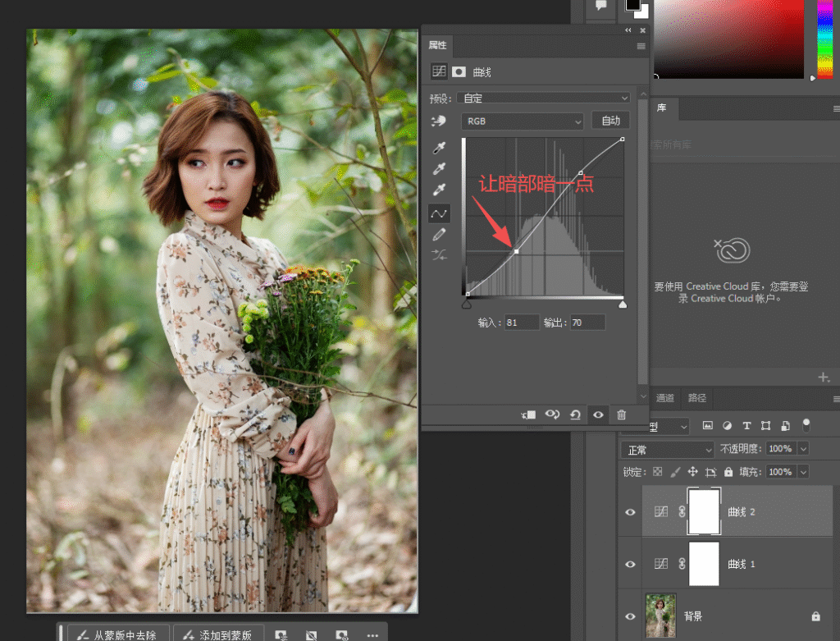Image resolution: width=840 pixels, height=641 pixels.
Task: Select the on-image targeted adjustment hand tool
Action: coord(439,121)
